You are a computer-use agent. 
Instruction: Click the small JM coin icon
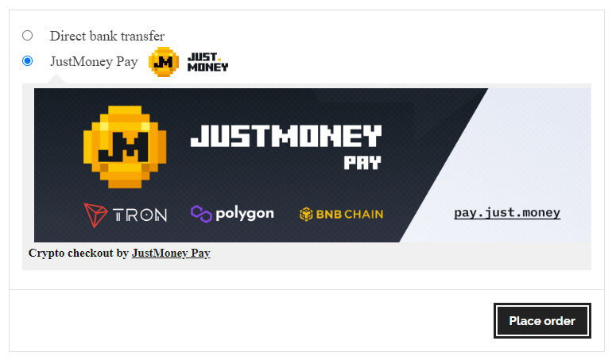(164, 62)
